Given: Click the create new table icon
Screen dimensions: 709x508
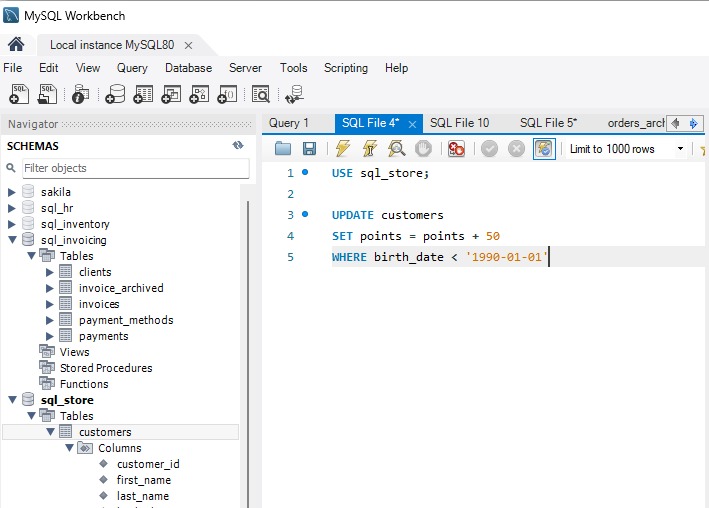Looking at the screenshot, I should 143,94.
